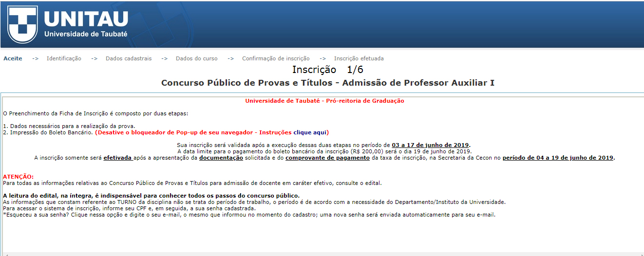The image size is (644, 256).
Task: Click the underlined word 'documentação'
Action: [x=221, y=158]
